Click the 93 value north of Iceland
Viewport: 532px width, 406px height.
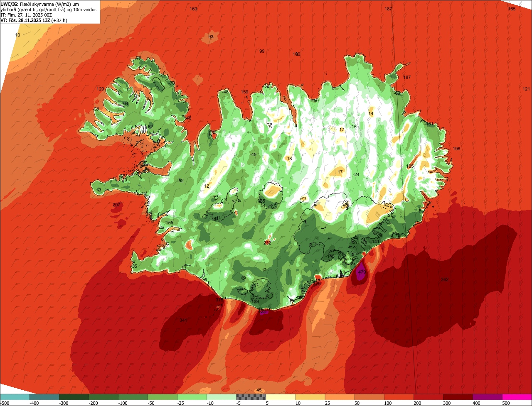point(211,37)
